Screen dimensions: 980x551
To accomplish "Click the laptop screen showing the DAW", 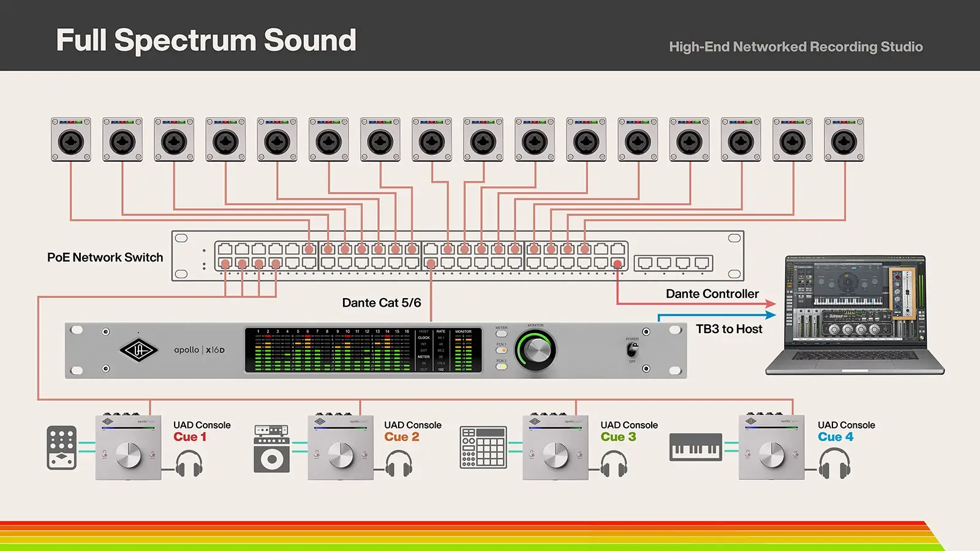I will [855, 302].
